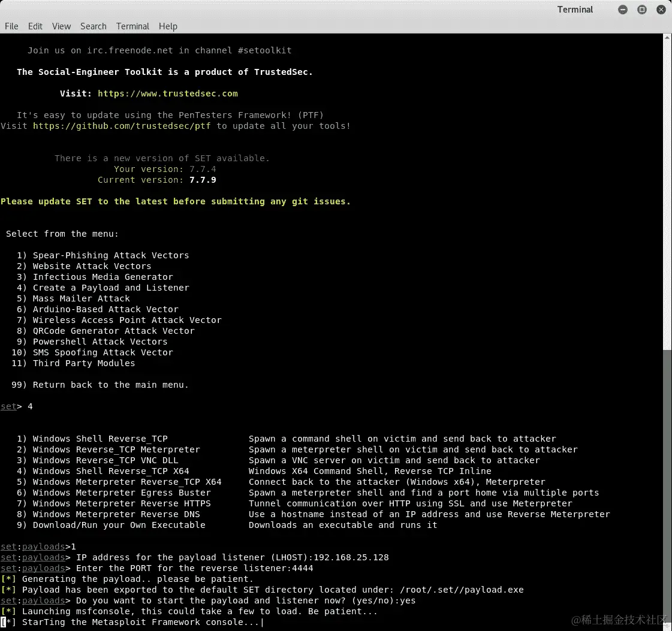Click 'Return back to the main menu.' line

(x=100, y=385)
